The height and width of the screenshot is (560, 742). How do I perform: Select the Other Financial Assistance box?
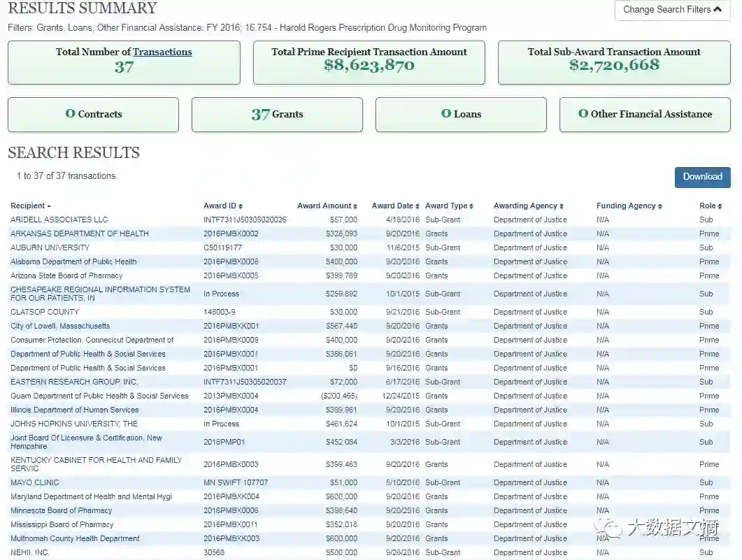click(x=645, y=115)
